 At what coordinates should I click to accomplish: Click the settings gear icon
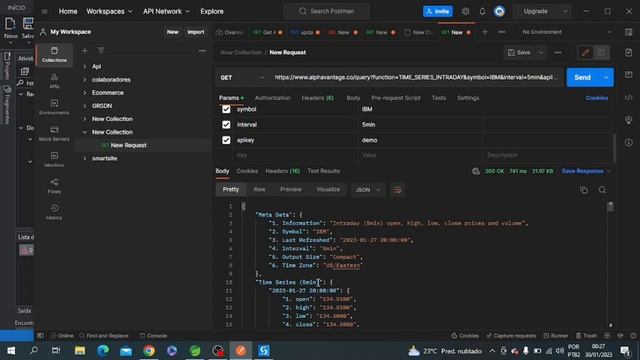tap(465, 11)
